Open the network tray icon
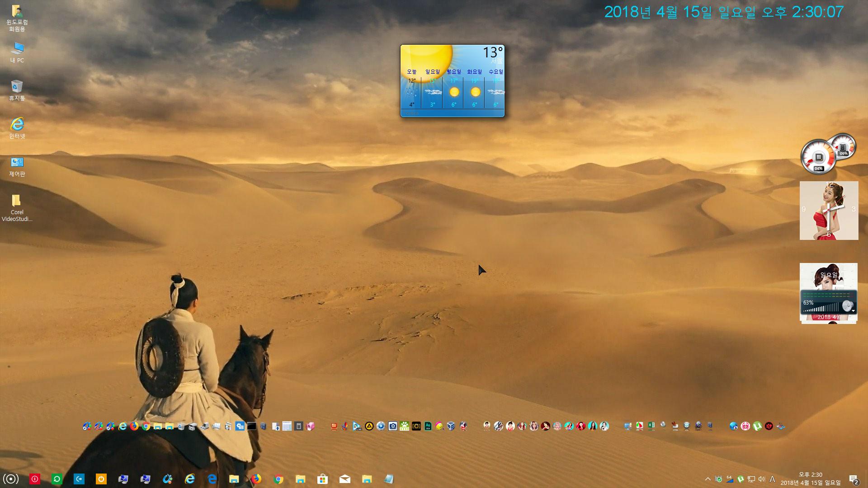 pyautogui.click(x=751, y=479)
